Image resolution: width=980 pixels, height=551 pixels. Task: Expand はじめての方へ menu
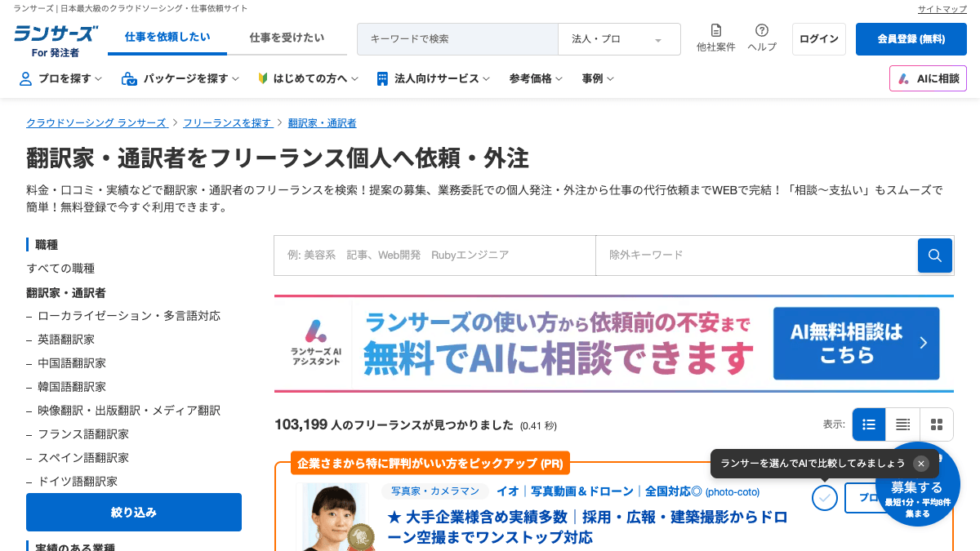(x=308, y=78)
